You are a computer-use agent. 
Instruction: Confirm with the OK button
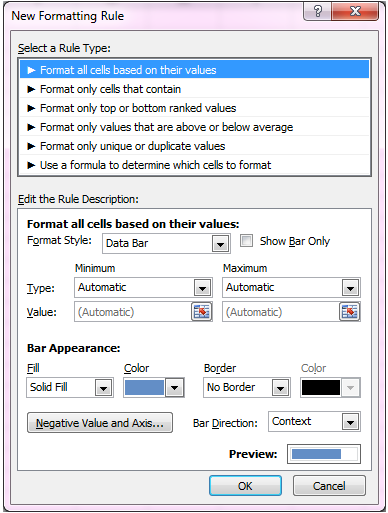click(x=245, y=486)
